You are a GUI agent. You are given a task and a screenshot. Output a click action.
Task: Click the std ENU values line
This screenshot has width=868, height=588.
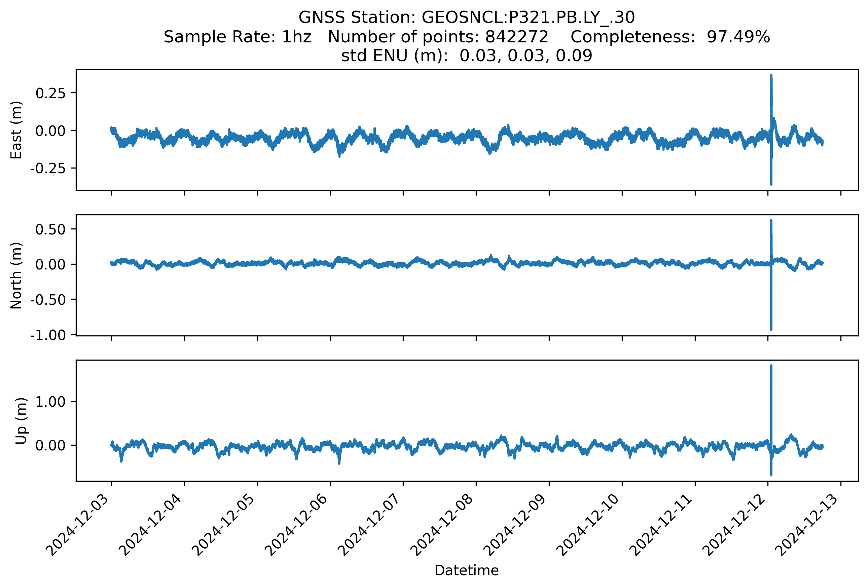[x=467, y=56]
